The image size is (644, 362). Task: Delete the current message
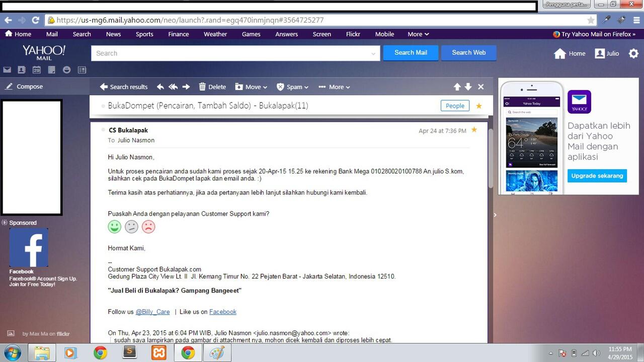click(212, 87)
